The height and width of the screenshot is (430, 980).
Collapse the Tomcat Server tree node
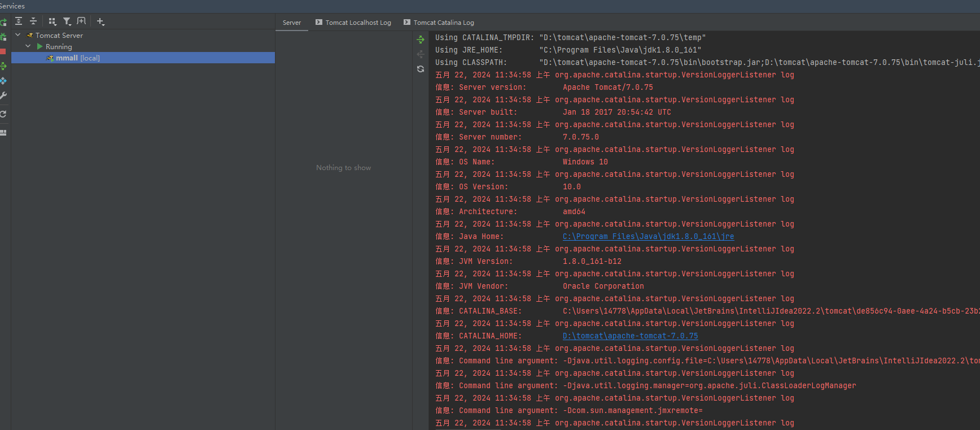click(18, 35)
